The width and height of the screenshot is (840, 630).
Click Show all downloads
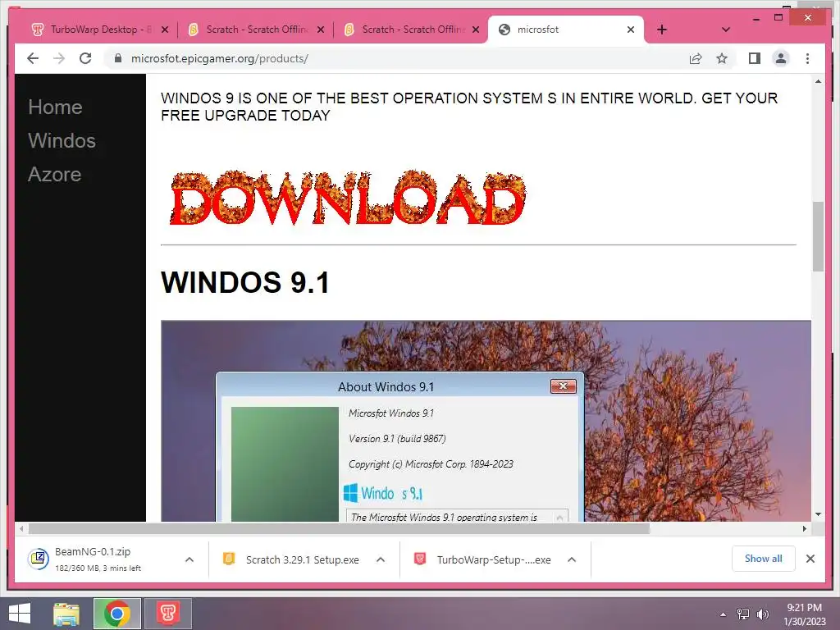tap(764, 559)
